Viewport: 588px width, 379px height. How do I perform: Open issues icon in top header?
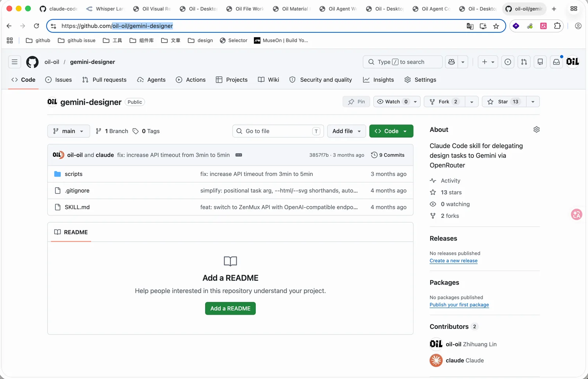coord(508,62)
